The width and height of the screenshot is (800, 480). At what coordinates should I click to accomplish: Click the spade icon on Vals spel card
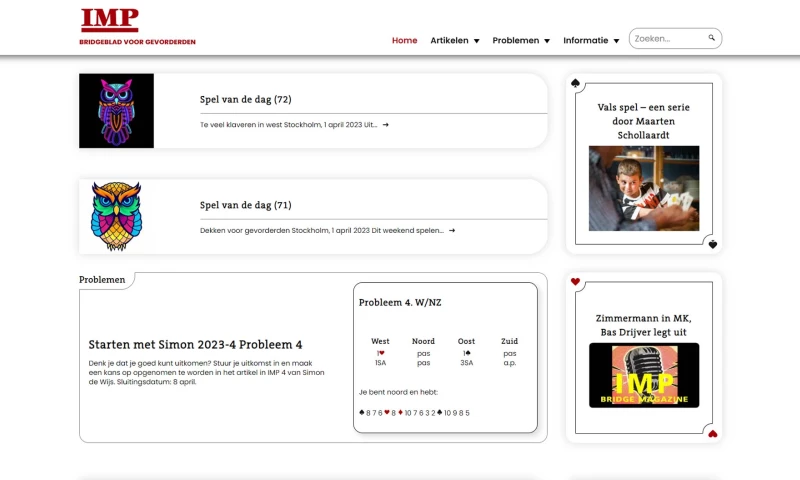click(575, 83)
